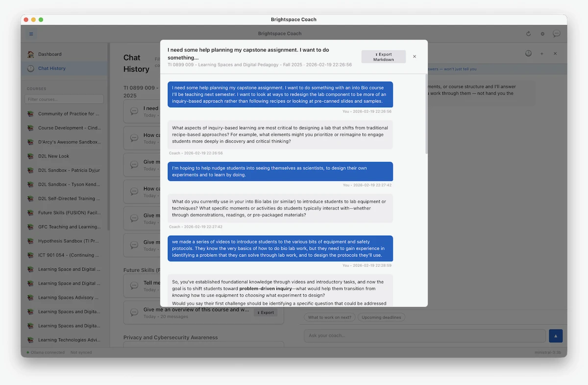This screenshot has width=588, height=385.
Task: Click the clock history icon in chat panel
Action: (528, 53)
